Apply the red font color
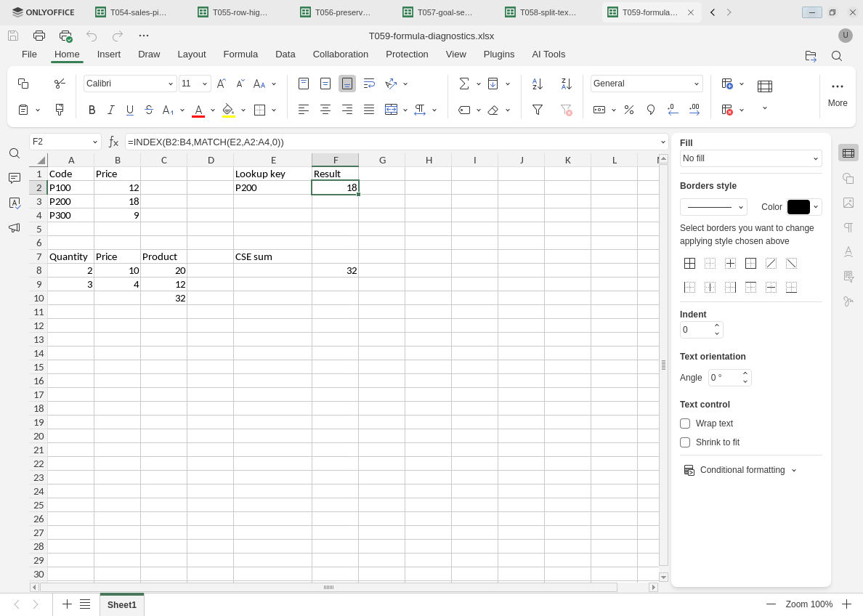This screenshot has width=863, height=616. tap(199, 110)
